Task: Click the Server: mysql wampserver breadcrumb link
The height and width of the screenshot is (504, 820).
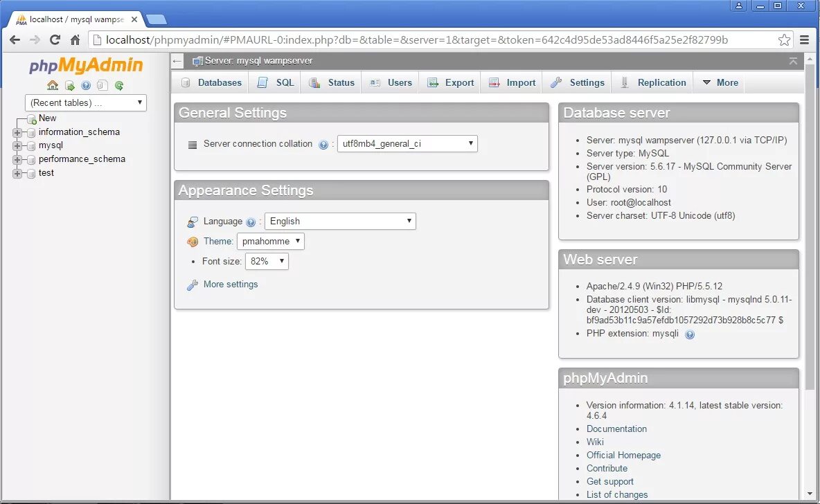Action: (x=259, y=61)
